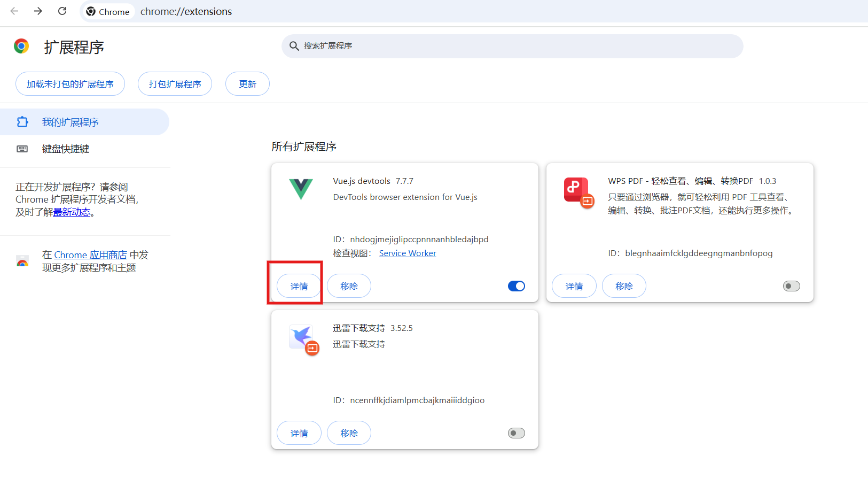
Task: Click the WPS PDF 1.0.3 title text
Action: pyautogui.click(x=692, y=181)
